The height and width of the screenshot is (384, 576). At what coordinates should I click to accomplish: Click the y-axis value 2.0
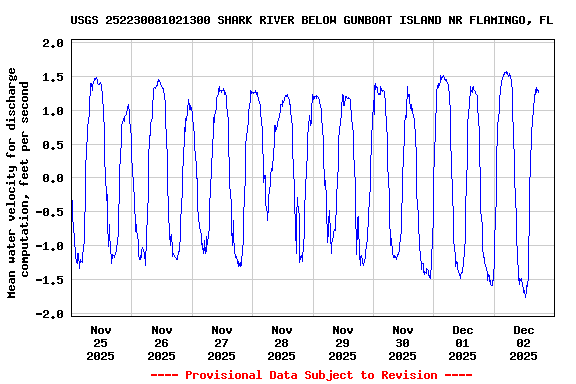(x=53, y=43)
